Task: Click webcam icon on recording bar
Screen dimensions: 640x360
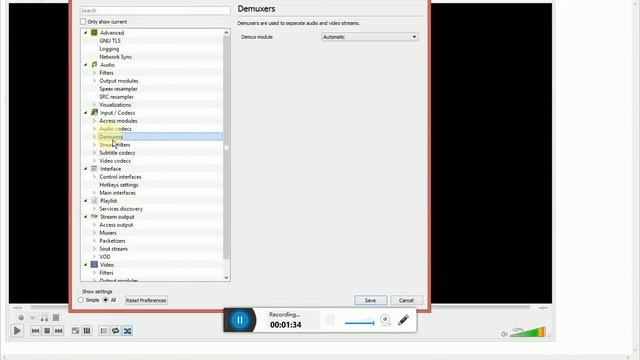Action: [385, 320]
